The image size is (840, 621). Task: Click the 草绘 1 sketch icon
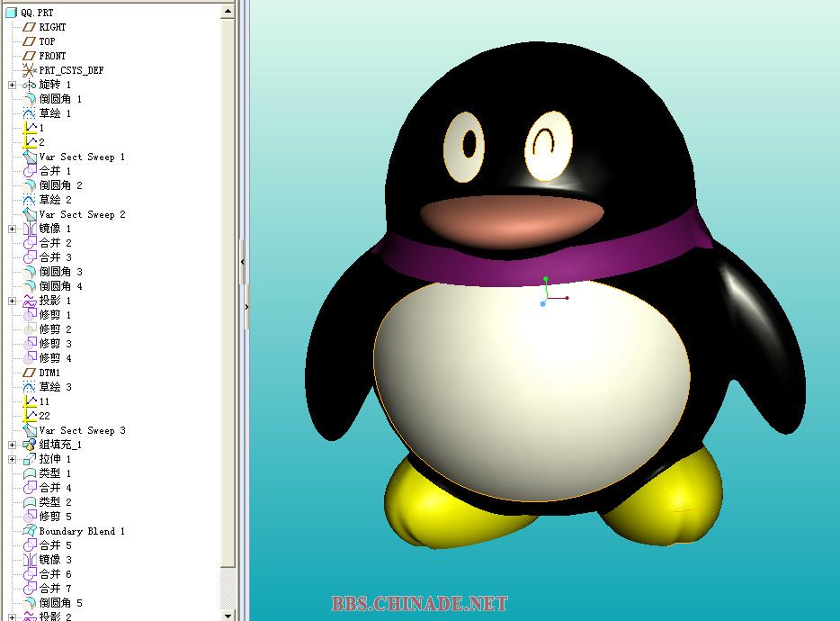point(29,113)
